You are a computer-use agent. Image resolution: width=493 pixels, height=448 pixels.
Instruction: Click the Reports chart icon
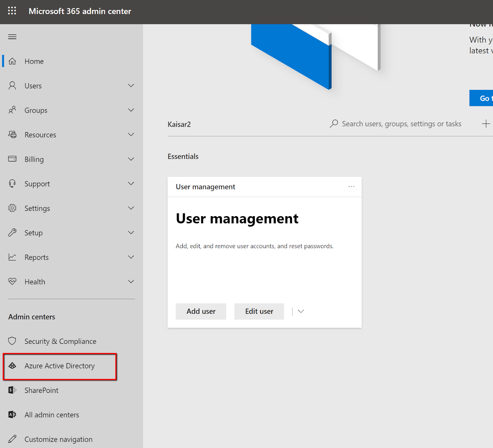(x=12, y=257)
